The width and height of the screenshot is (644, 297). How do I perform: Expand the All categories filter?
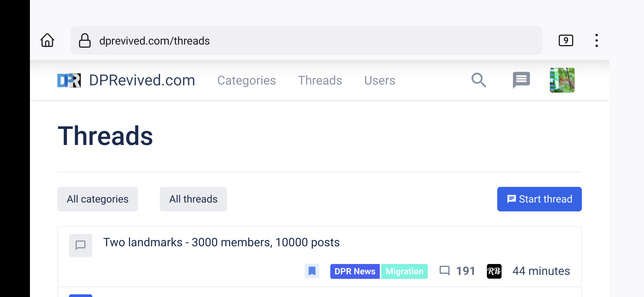pos(98,199)
